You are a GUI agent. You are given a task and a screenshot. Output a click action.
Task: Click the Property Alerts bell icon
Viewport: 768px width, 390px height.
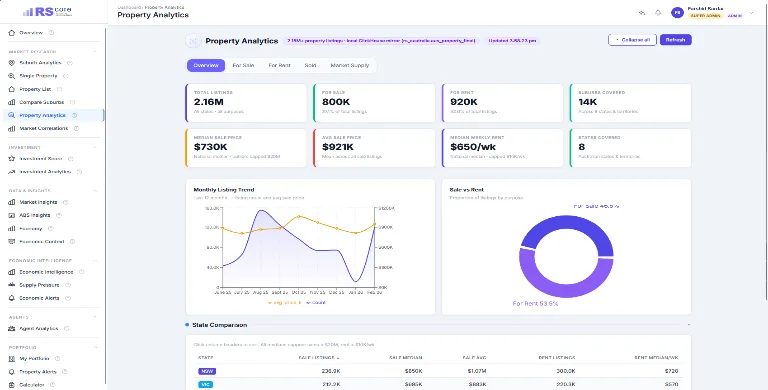[12, 372]
